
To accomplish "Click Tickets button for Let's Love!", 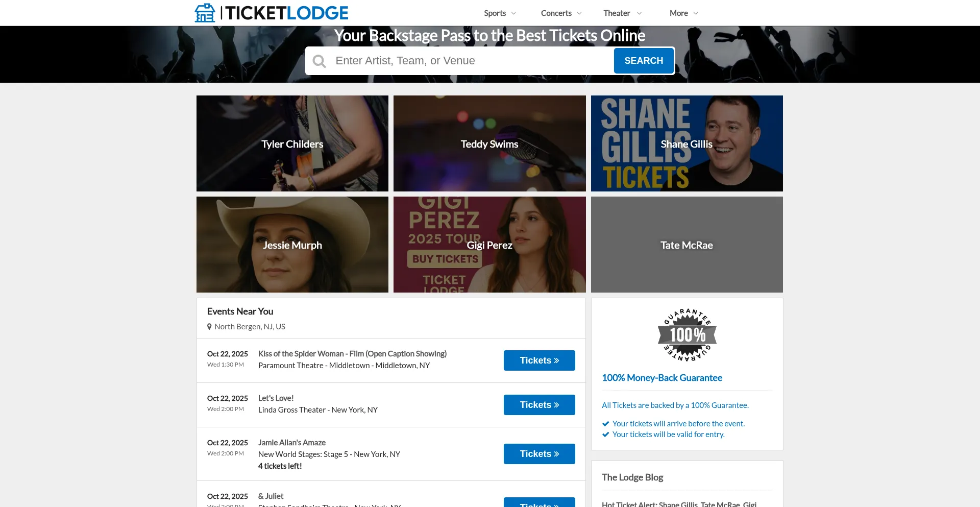I will point(540,405).
